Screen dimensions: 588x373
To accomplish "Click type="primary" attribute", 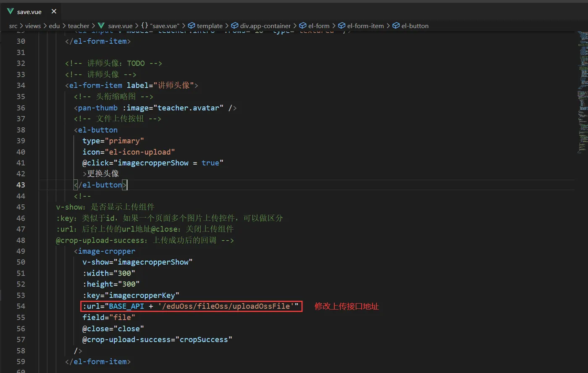I will tap(113, 141).
